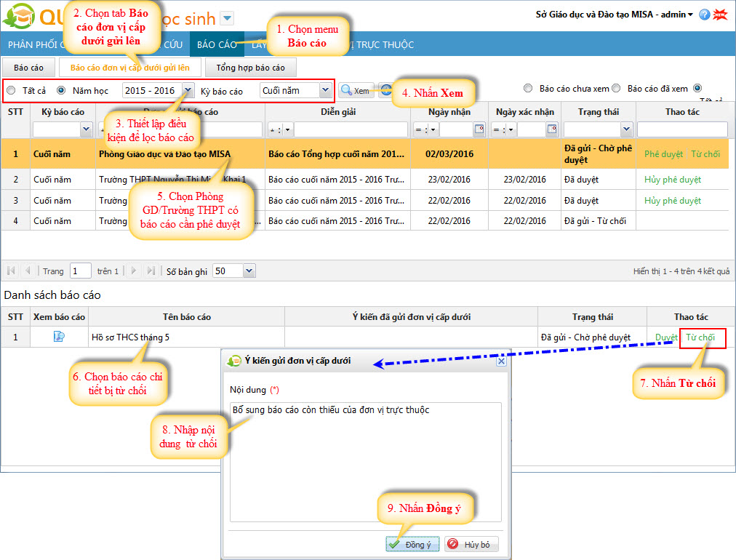This screenshot has width=736, height=560.
Task: Click the red NEW badge icon
Action: pyautogui.click(x=719, y=15)
